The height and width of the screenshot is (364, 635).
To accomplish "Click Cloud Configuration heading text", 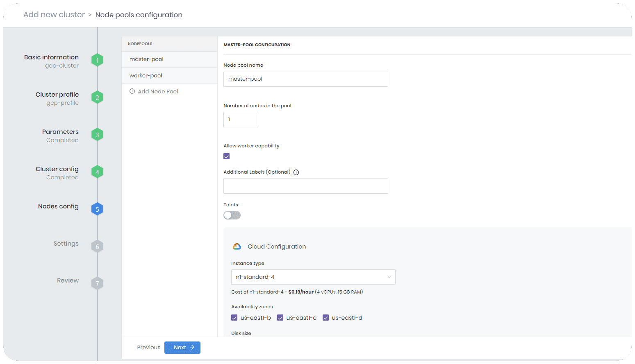I will click(277, 246).
